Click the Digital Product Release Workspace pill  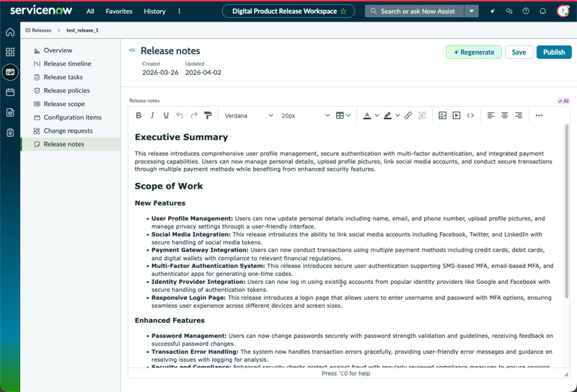(288, 12)
